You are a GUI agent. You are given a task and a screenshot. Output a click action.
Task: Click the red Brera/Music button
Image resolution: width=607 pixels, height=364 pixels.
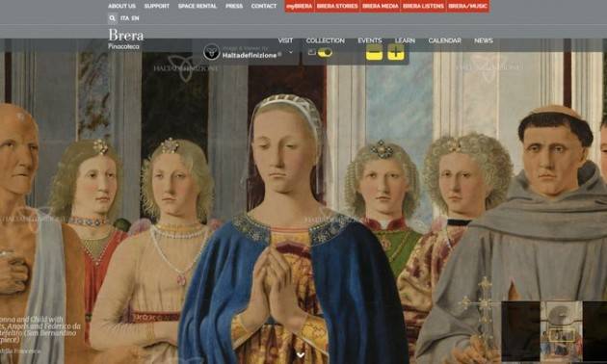click(x=467, y=6)
